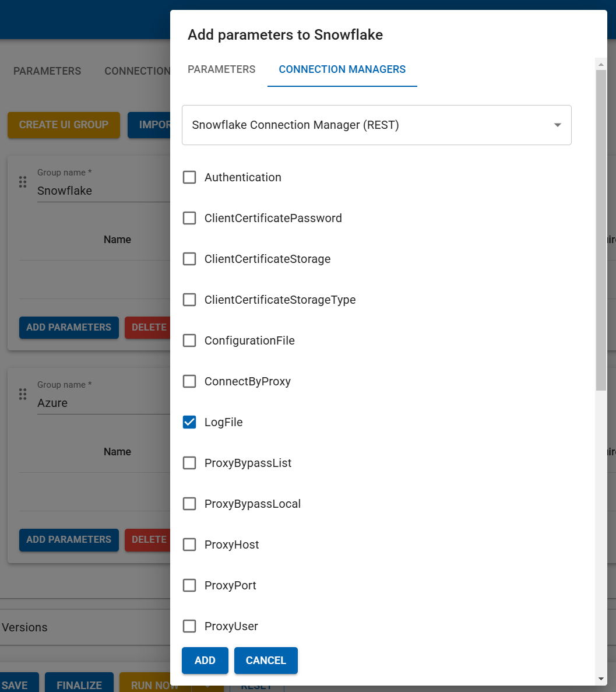Cancel the add parameters dialog
Image resolution: width=616 pixels, height=692 pixels.
tap(266, 661)
